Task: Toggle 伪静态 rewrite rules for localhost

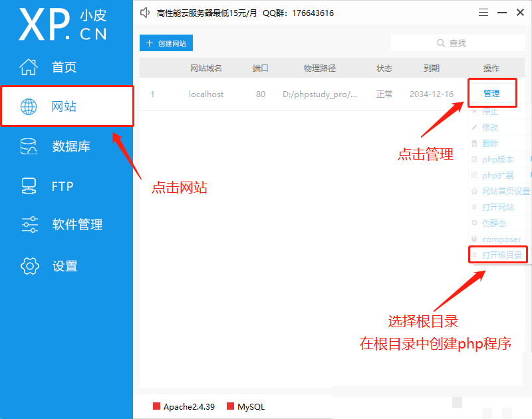Action: click(x=492, y=223)
